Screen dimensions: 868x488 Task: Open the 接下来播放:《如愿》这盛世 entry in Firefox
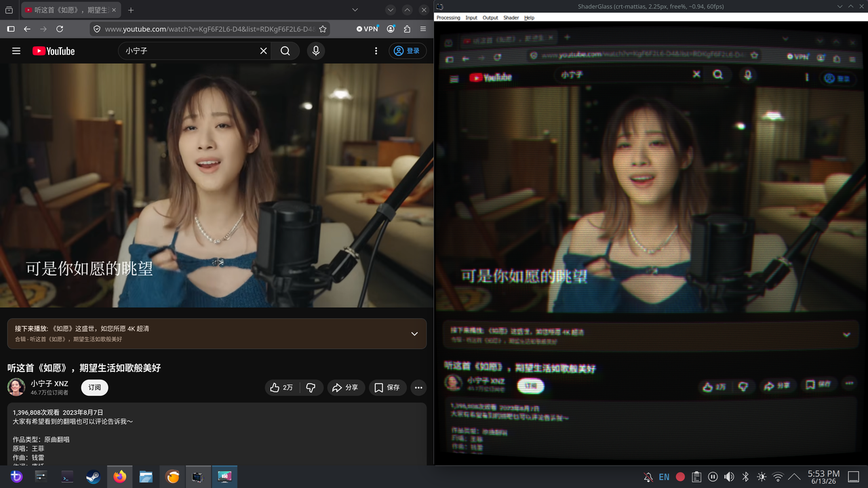pos(82,329)
